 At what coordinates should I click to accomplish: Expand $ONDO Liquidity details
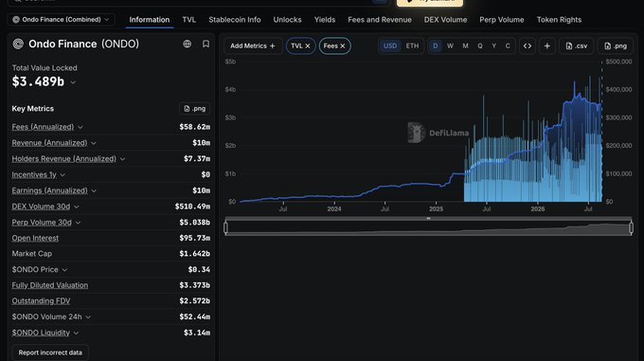pyautogui.click(x=77, y=334)
